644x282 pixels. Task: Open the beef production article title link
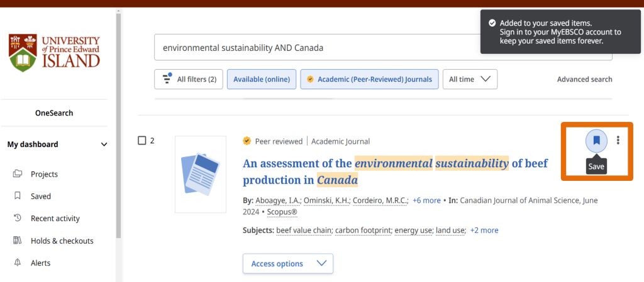[x=394, y=171]
